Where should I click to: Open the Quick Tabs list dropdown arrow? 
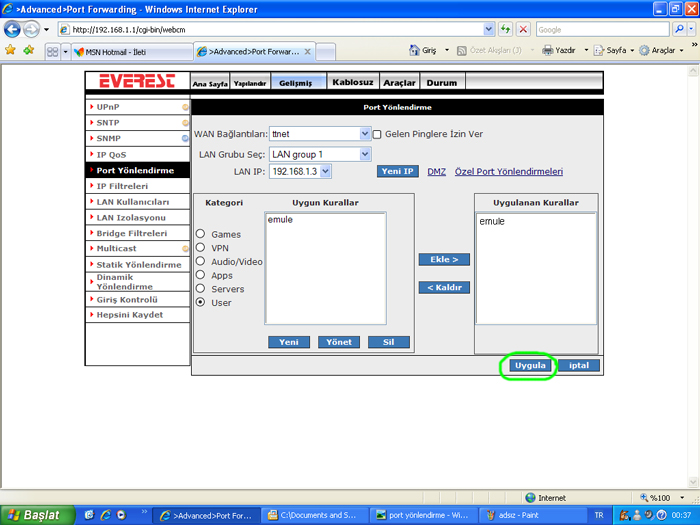65,52
